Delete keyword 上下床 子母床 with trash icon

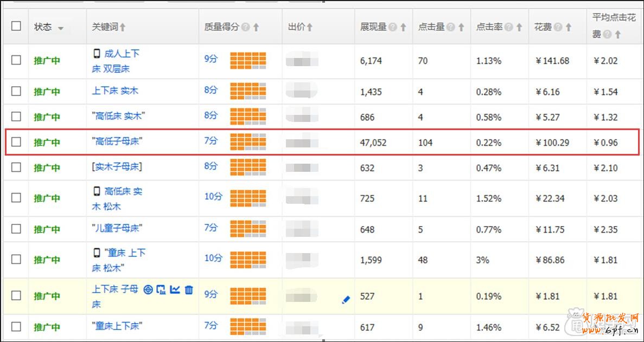click(189, 290)
